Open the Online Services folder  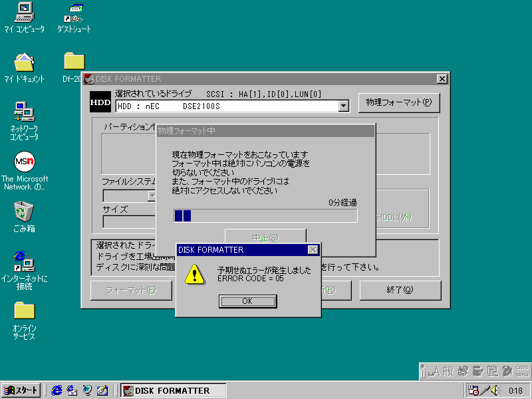(24, 311)
